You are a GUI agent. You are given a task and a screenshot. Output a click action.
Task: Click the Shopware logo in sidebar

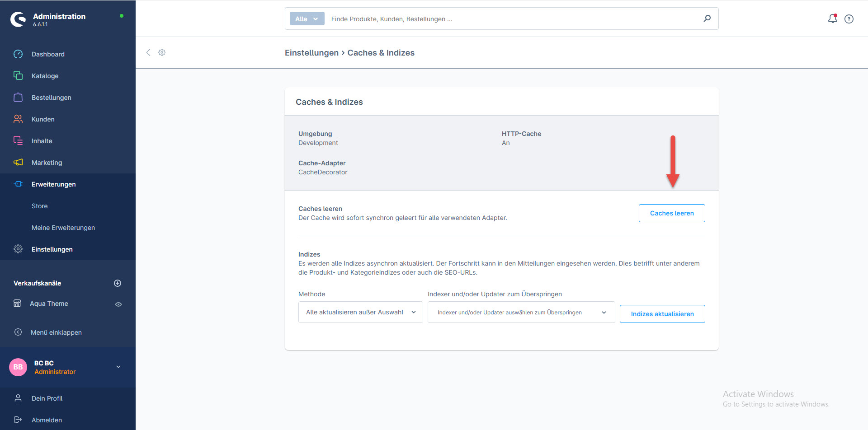coord(19,19)
